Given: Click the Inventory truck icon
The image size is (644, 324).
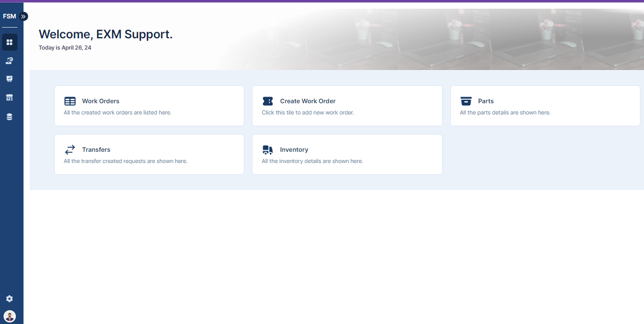Looking at the screenshot, I should point(268,150).
